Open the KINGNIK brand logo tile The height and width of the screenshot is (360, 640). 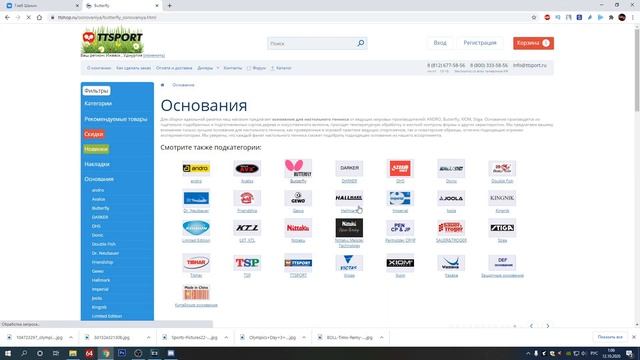point(502,198)
